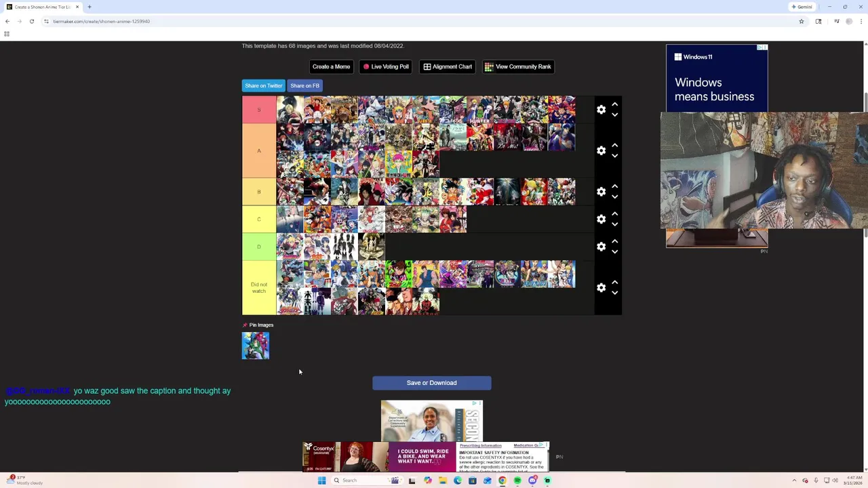Viewport: 868px width, 488px height.
Task: Open Chrome three-dot menu
Action: (x=861, y=21)
